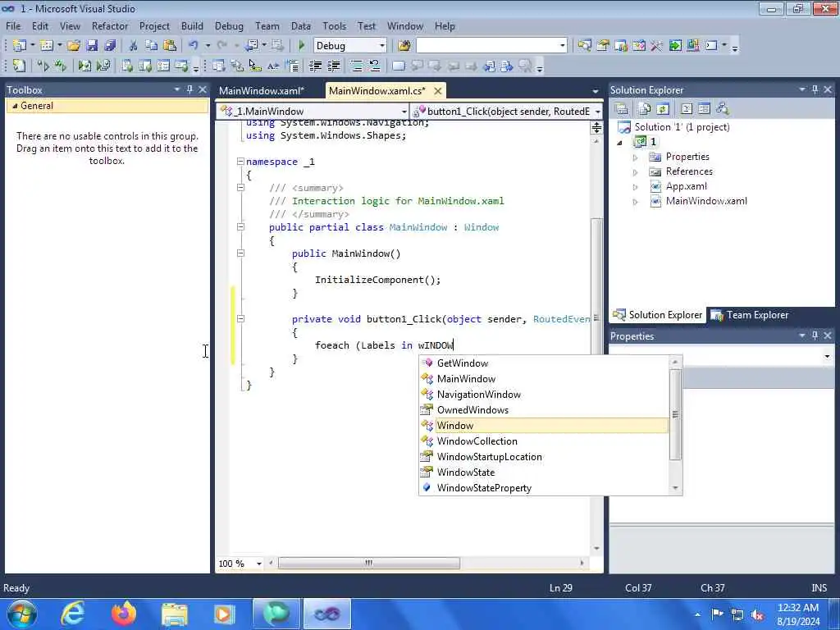Open the Solution Explorer toolbar icon

(584, 46)
